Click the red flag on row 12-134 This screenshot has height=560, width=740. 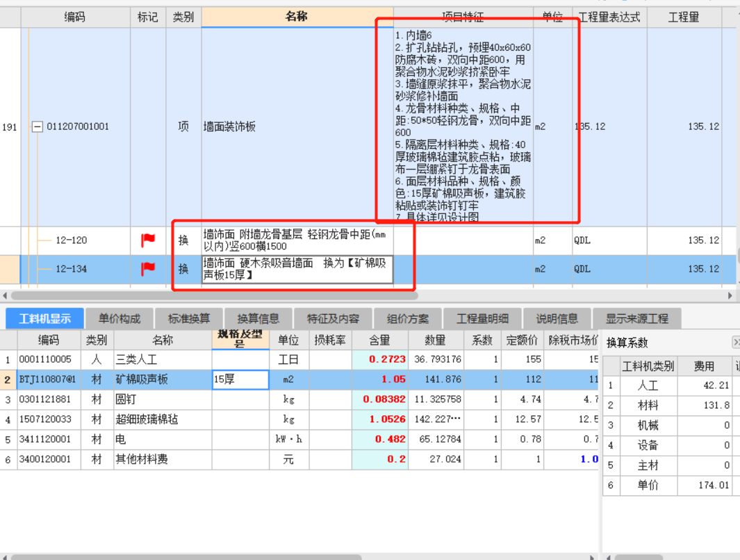tap(148, 269)
